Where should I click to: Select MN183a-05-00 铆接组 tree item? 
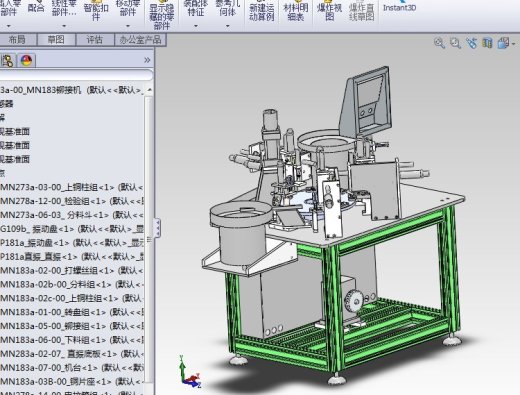coord(72,326)
